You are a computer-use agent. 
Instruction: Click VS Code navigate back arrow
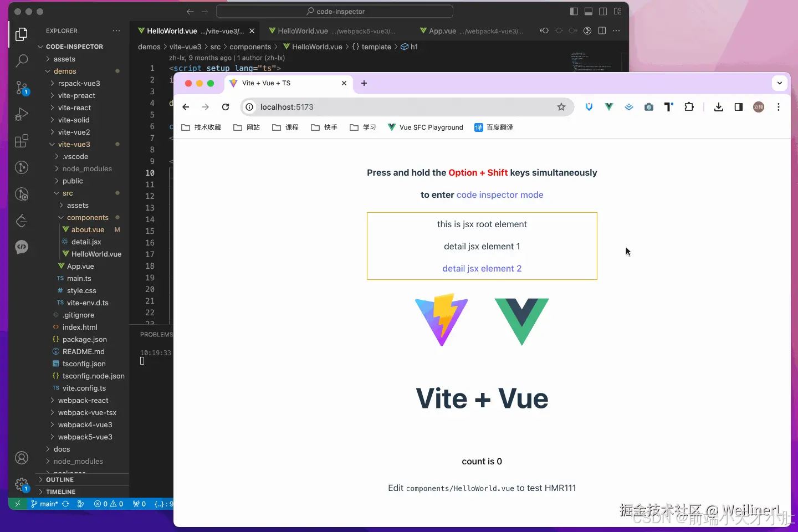point(190,11)
